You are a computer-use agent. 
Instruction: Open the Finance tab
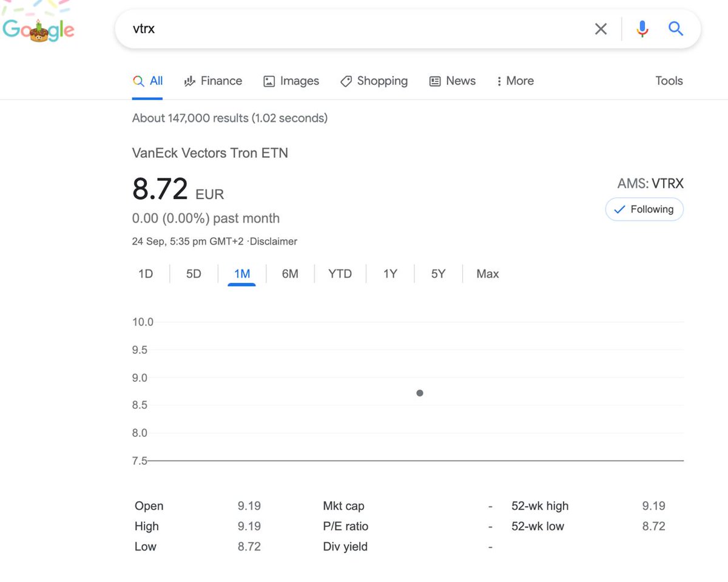pyautogui.click(x=213, y=81)
